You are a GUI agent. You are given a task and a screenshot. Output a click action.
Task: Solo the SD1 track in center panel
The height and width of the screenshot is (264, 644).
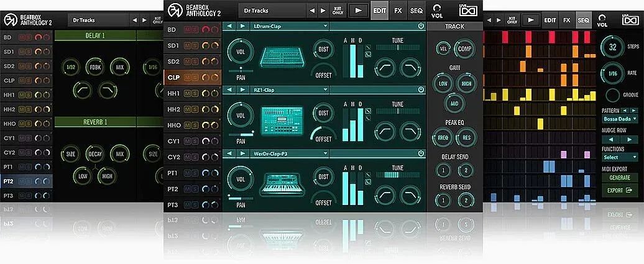(x=195, y=45)
